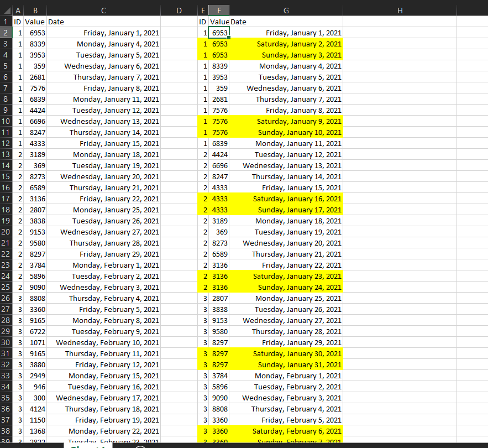Click value cell 946
Image resolution: width=488 pixels, height=448 pixels.
point(35,387)
